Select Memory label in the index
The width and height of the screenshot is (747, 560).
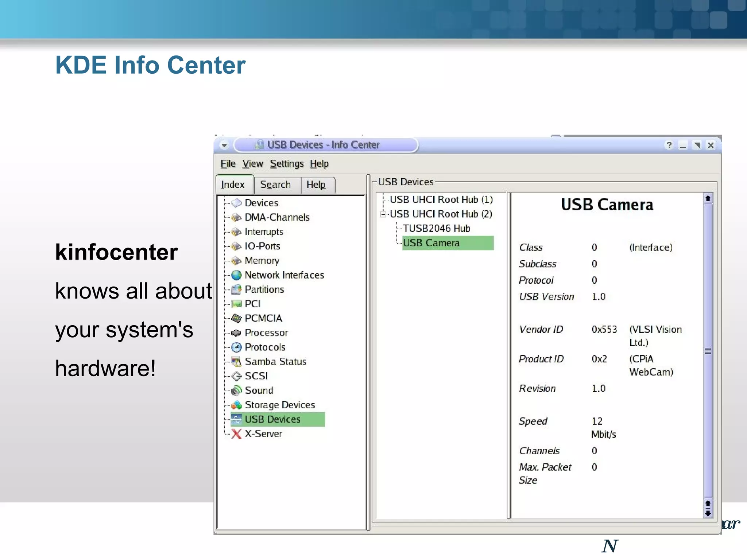[x=262, y=261]
